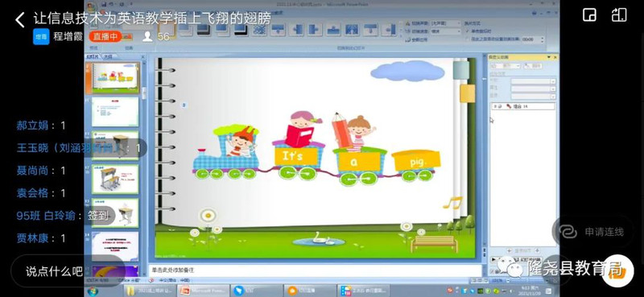The width and height of the screenshot is (644, 297).
Task: Open host 程增霞's avatar
Action: [41, 36]
